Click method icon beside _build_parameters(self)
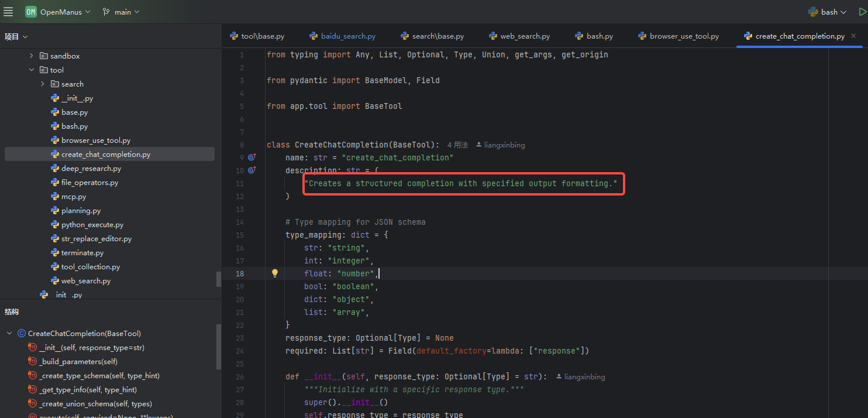868x418 pixels. (33, 362)
